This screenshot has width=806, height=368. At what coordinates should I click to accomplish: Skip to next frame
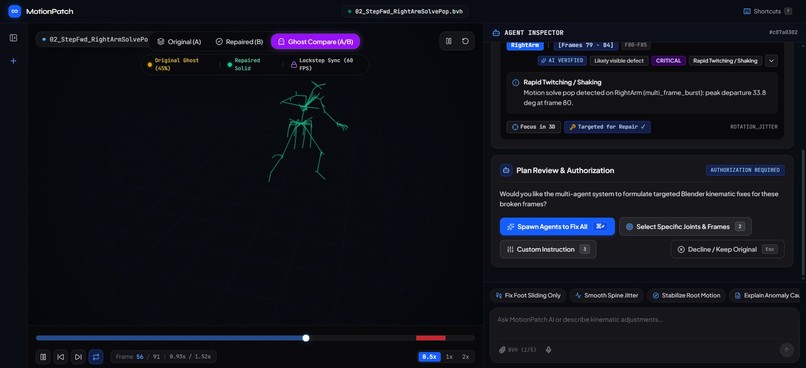point(78,357)
